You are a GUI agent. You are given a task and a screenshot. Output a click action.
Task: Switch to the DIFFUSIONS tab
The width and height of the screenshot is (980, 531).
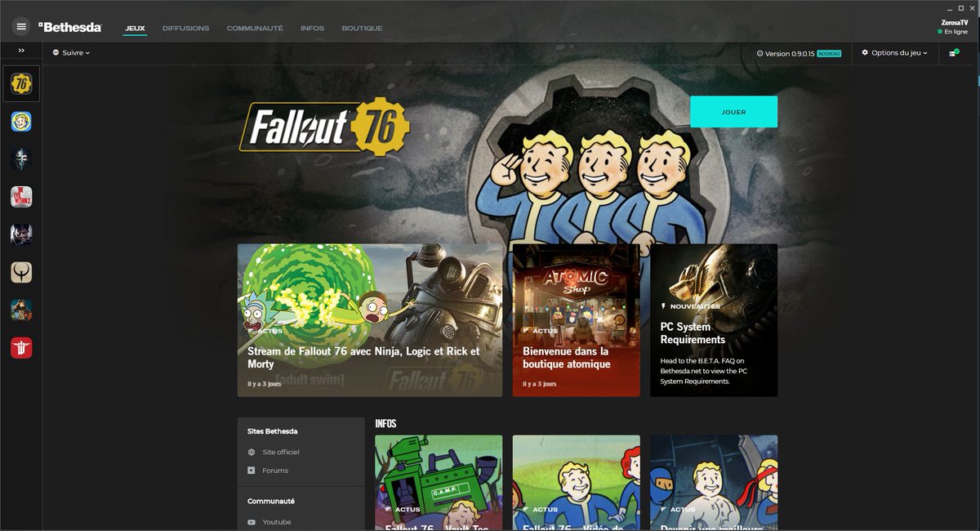pos(185,29)
